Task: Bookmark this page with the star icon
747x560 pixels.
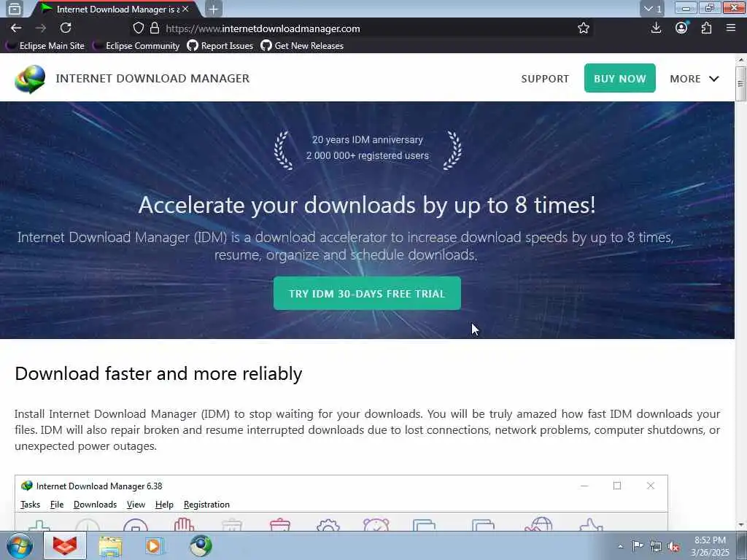Action: tap(583, 28)
